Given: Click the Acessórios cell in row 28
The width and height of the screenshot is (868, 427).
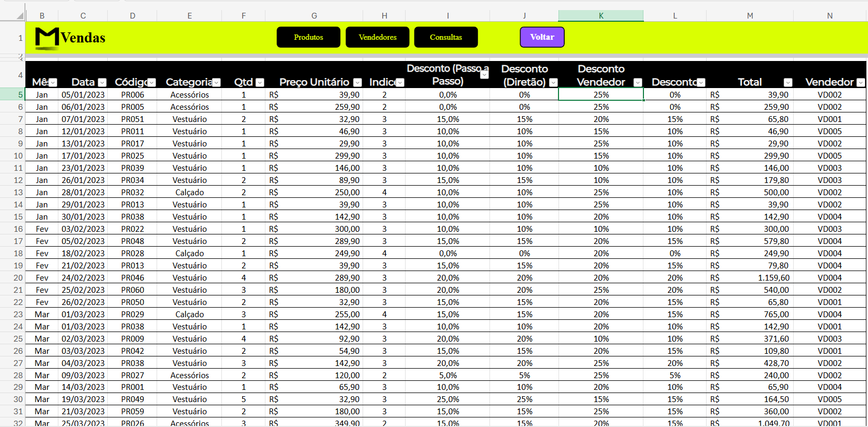Looking at the screenshot, I should point(190,375).
